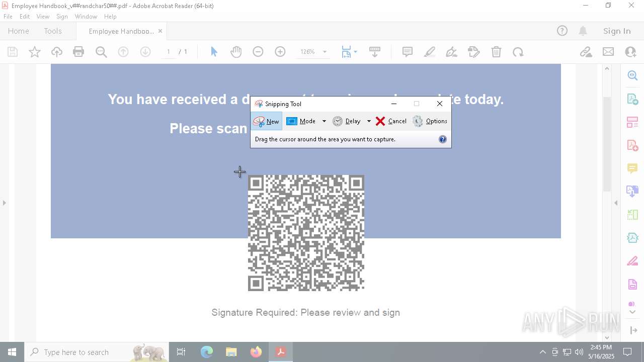Star the document with the bookmark star icon
Viewport: 644px width, 362px height.
[x=35, y=52]
